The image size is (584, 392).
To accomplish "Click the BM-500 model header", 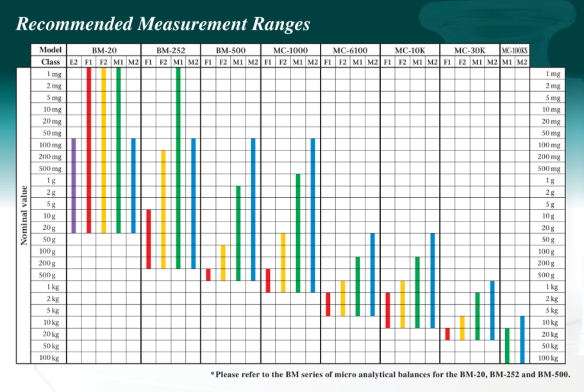I will click(x=231, y=50).
